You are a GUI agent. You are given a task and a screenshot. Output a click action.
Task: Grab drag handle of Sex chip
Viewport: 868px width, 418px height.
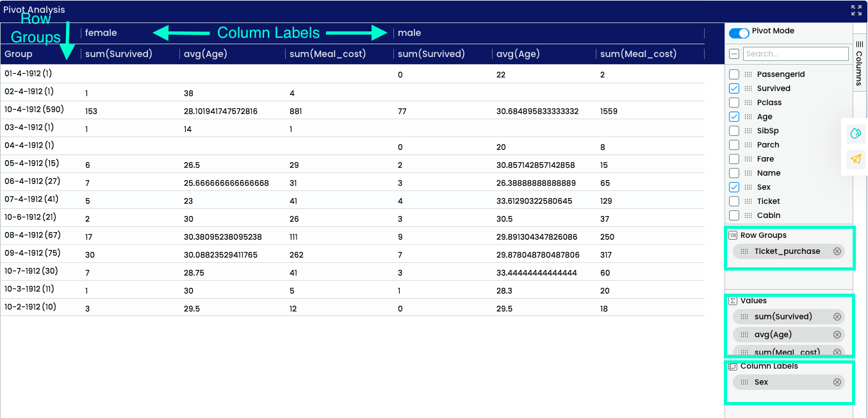tap(744, 382)
